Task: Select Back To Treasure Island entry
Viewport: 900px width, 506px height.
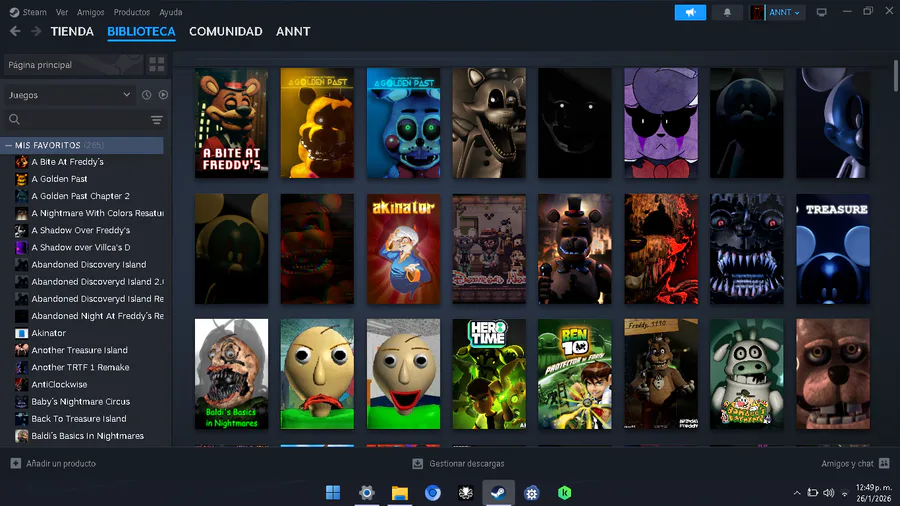Action: (79, 419)
